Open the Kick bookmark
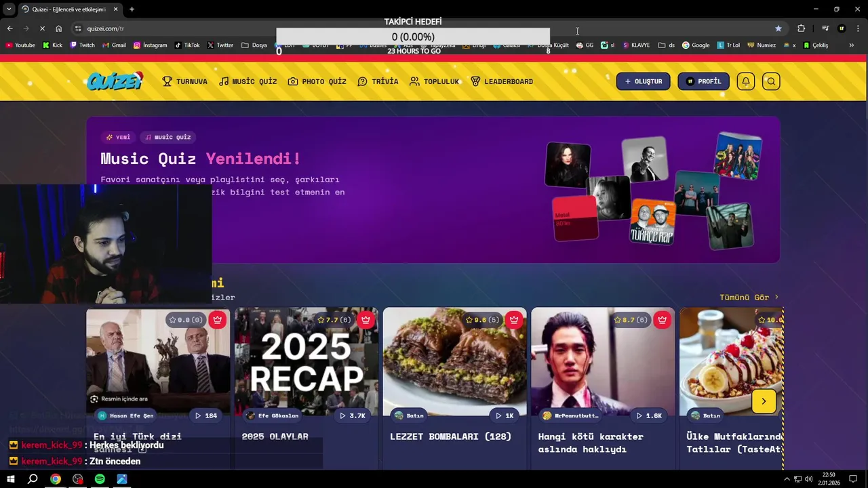Screen dimensions: 868x488 52,45
